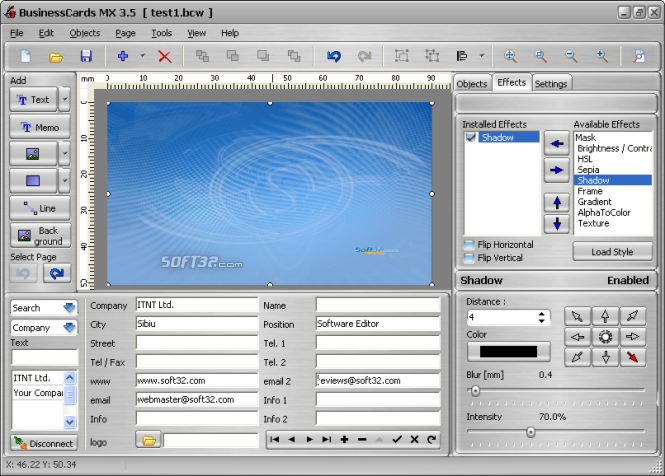Click the grey Redo arrow in toolbar
Viewport: 665px width, 476px height.
[x=364, y=56]
